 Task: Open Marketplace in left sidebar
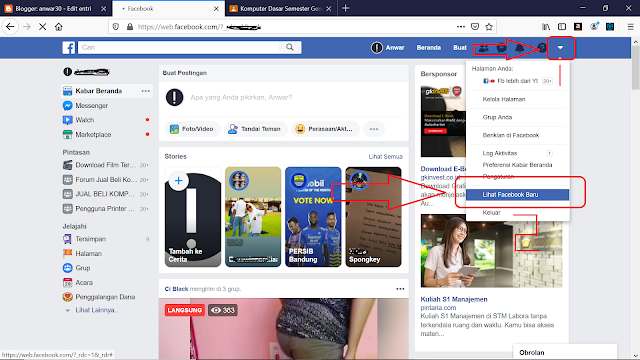(x=93, y=135)
